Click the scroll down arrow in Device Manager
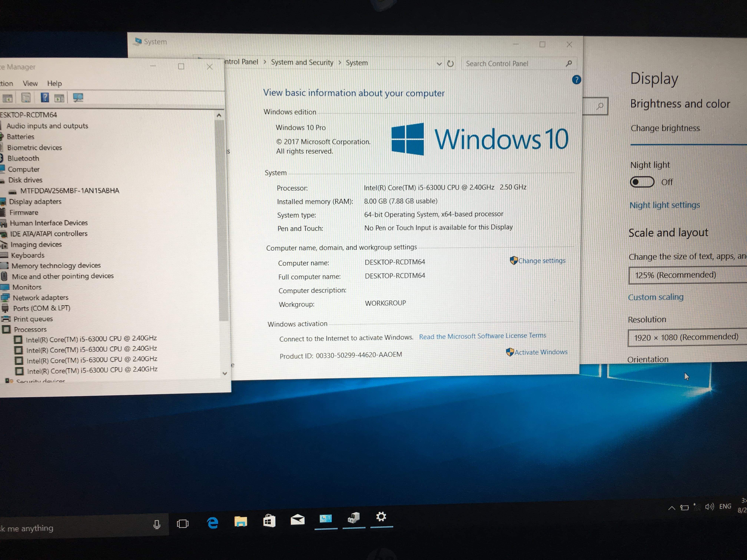747x560 pixels. point(225,373)
